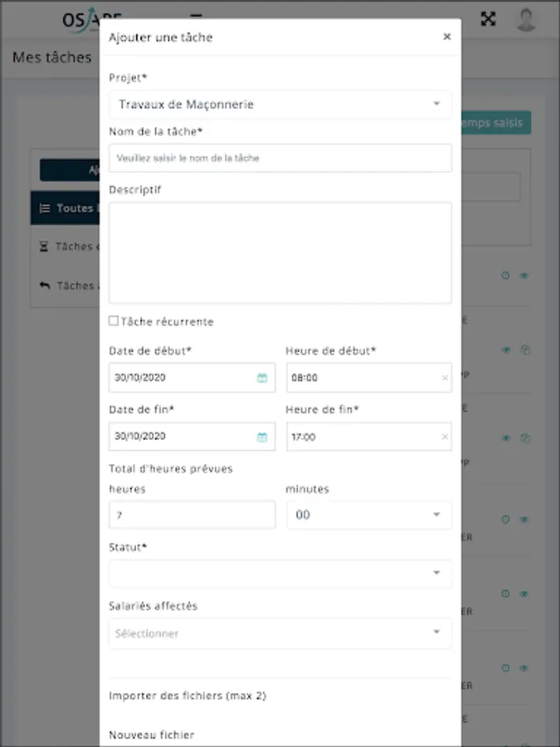This screenshot has height=747, width=560.
Task: Click the Heure de début time field
Action: point(362,378)
